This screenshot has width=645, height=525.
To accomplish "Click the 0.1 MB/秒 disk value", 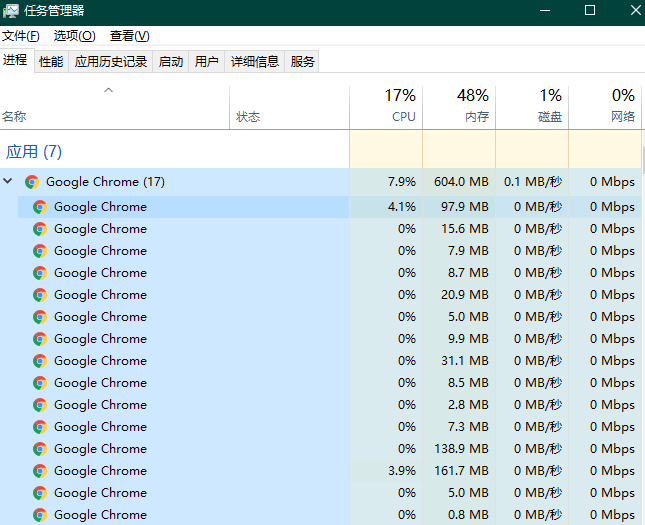I will click(533, 182).
